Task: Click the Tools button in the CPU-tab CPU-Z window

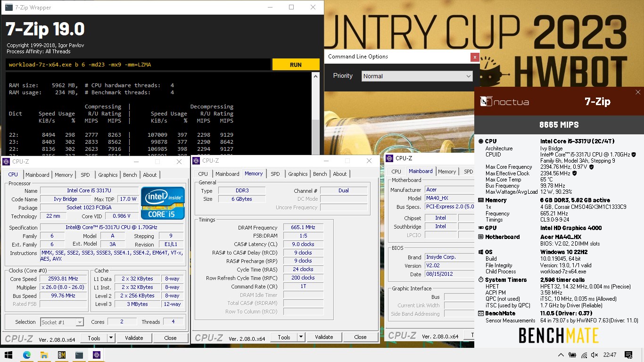Action: coord(94,338)
